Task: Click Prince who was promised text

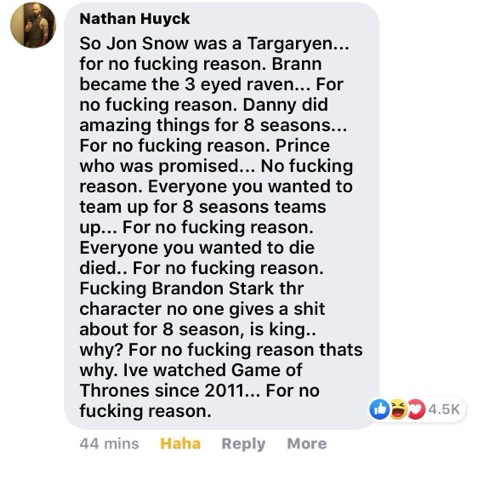Action: pyautogui.click(x=205, y=156)
